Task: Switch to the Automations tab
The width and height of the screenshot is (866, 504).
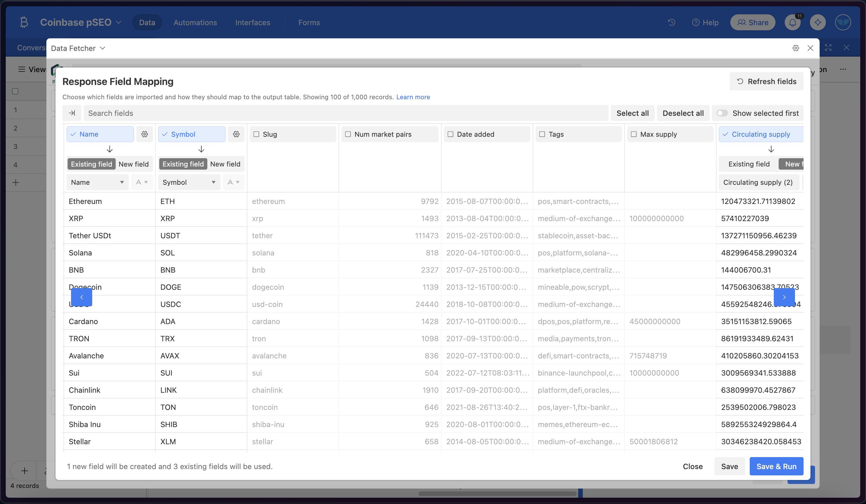Action: click(195, 23)
